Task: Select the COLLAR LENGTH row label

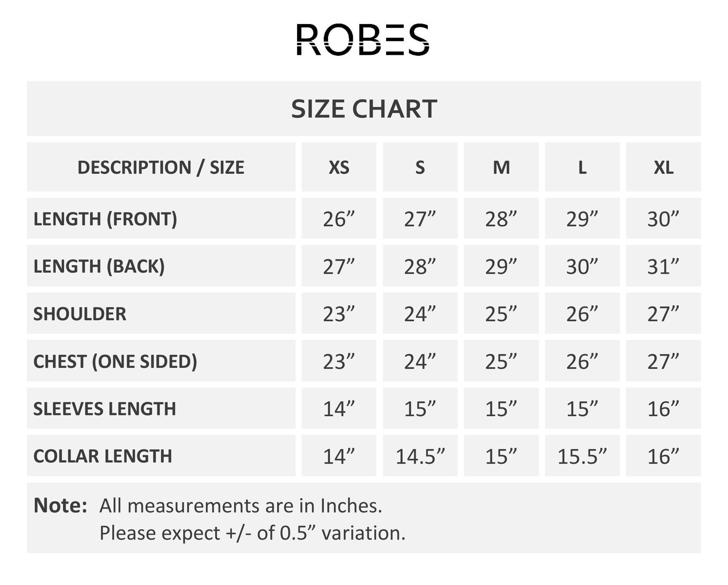Action: (103, 456)
